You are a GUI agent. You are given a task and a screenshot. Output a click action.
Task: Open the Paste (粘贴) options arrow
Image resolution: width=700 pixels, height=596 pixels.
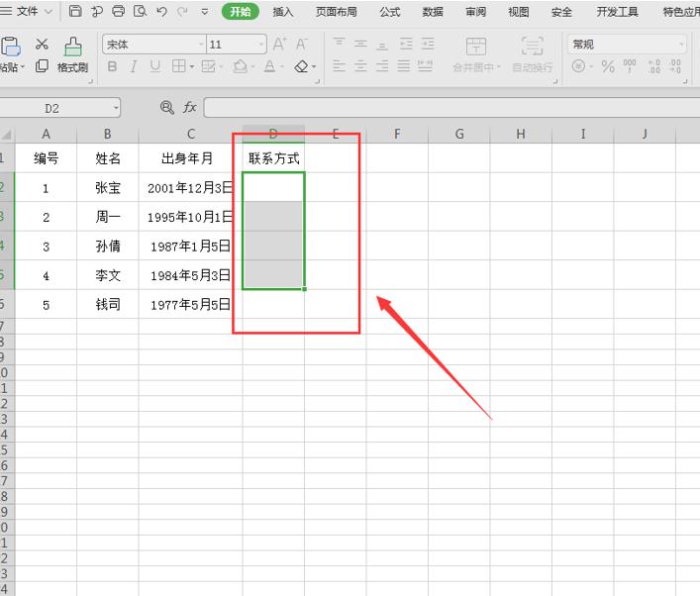[23, 67]
